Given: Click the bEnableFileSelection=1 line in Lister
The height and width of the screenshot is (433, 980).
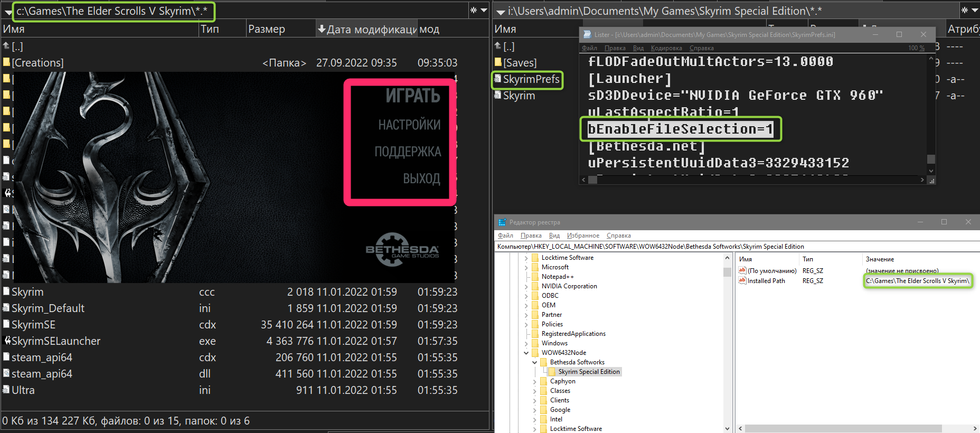Looking at the screenshot, I should click(680, 129).
